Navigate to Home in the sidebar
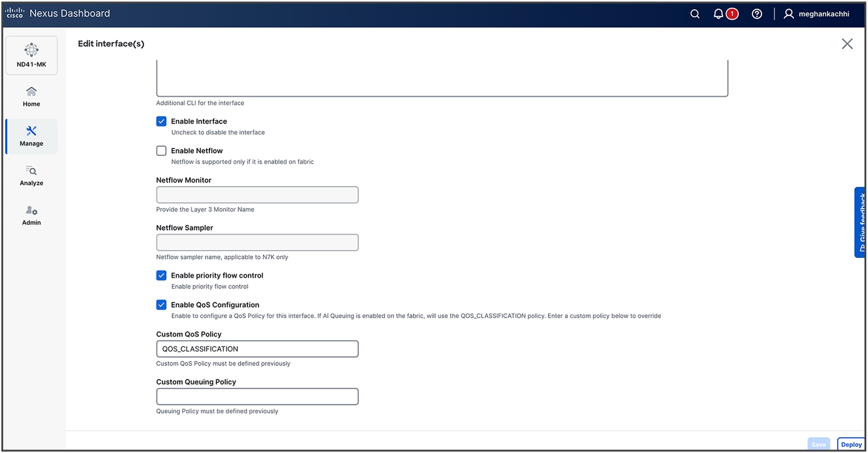 point(31,96)
